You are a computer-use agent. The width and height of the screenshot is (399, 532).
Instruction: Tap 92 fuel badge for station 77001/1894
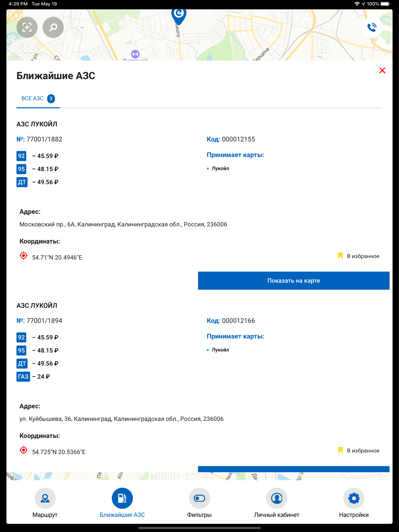click(21, 337)
